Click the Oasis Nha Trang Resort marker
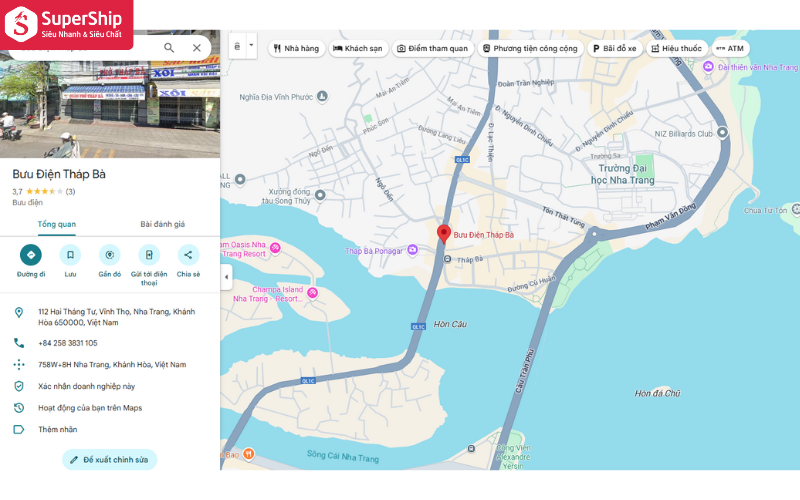 (276, 248)
